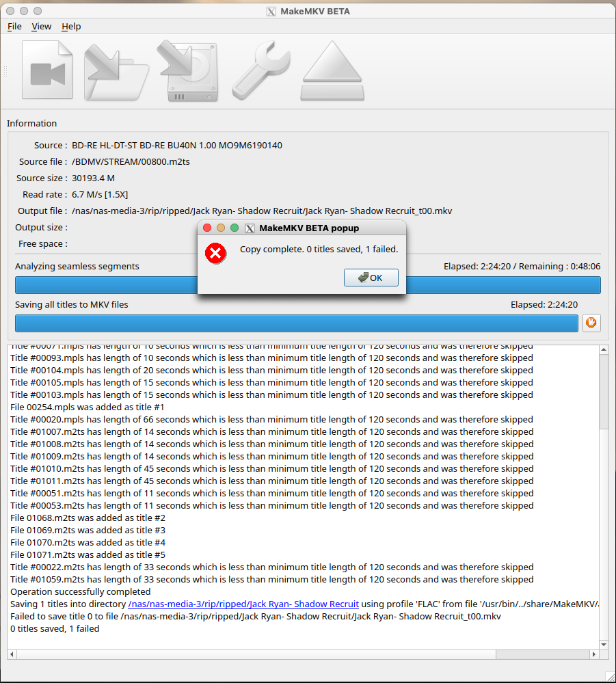Click the horizontal scrollbar thumb in log

pyautogui.click(x=256, y=654)
